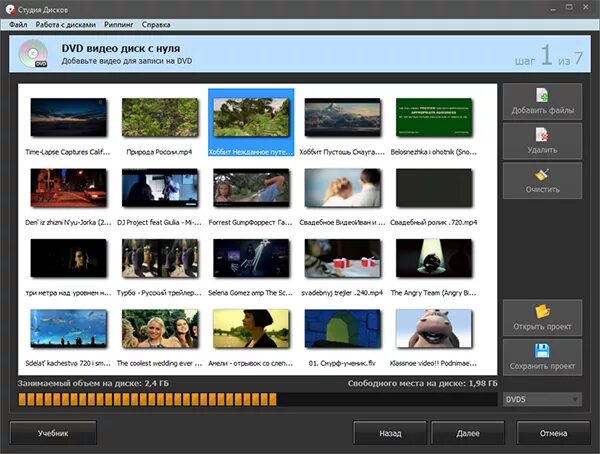The height and width of the screenshot is (454, 600).
Task: Click the шаг 1 из 7 step indicator
Action: pos(549,56)
